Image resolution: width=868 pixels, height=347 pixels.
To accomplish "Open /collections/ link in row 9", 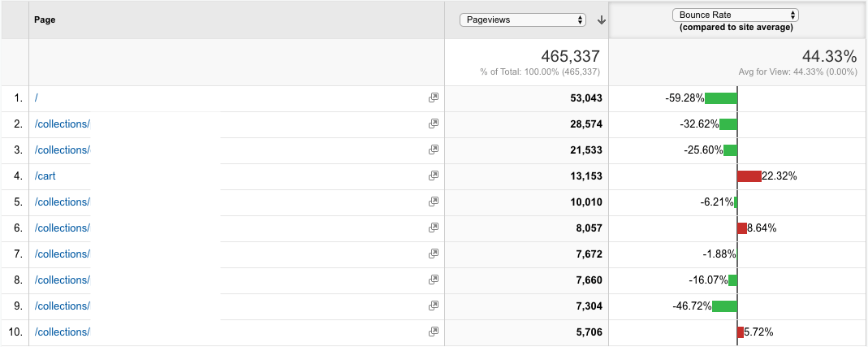I will [x=62, y=306].
